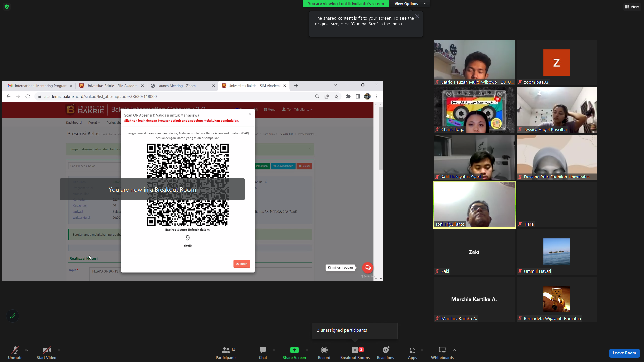This screenshot has height=362, width=644.
Task: Click the green encryption shield icon
Action: point(7,7)
